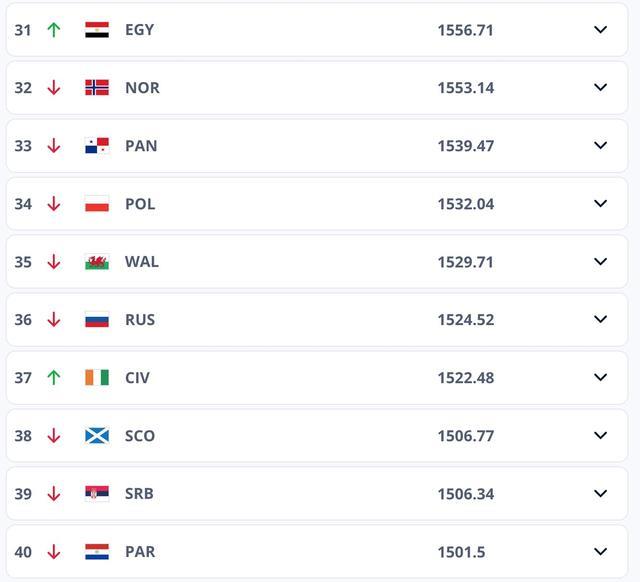Open the WAL row dropdown chevron
The width and height of the screenshot is (640, 582).
point(600,262)
